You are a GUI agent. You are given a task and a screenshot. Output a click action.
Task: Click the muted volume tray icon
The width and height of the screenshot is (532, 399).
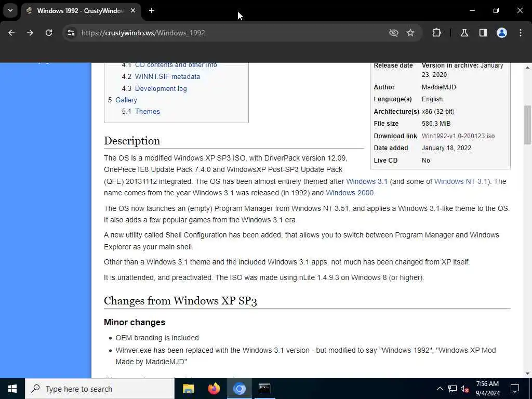[465, 389]
